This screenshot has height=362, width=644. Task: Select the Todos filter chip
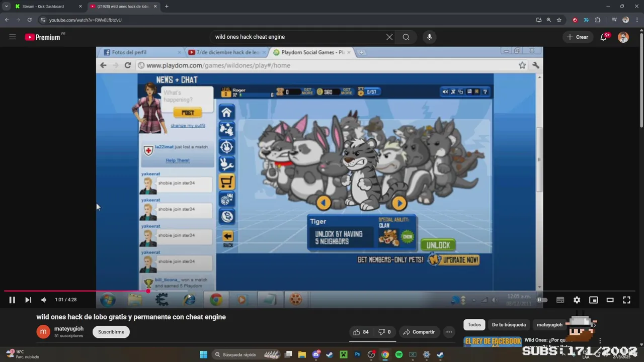(474, 325)
